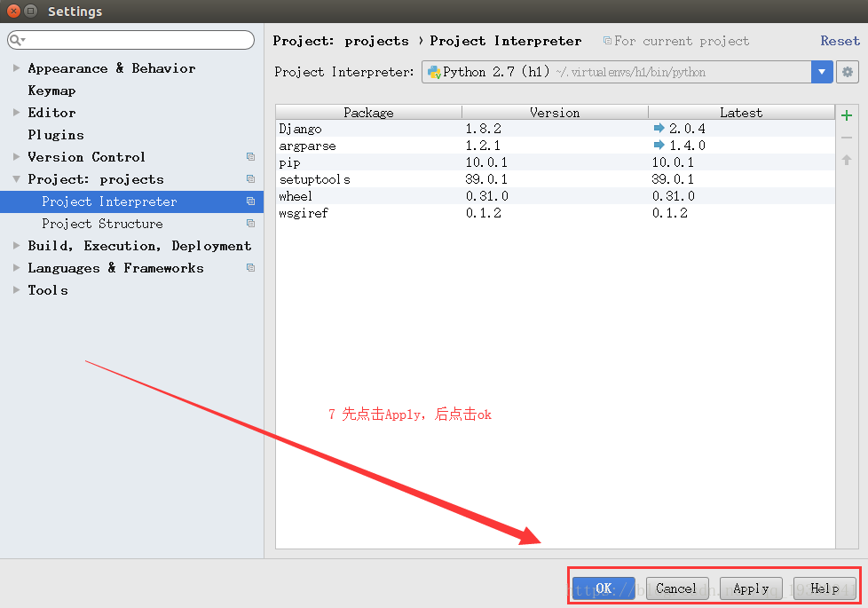This screenshot has height=608, width=868.
Task: Click project-level icon beside Project: projects
Action: pos(250,179)
